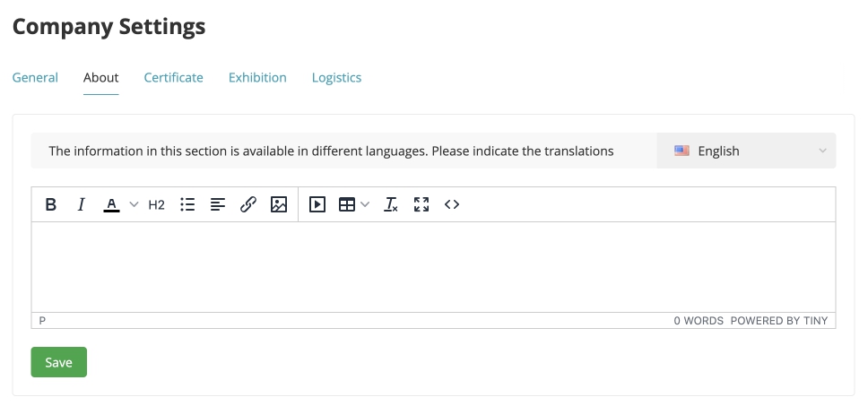
Task: Insert an image into editor
Action: pos(279,204)
